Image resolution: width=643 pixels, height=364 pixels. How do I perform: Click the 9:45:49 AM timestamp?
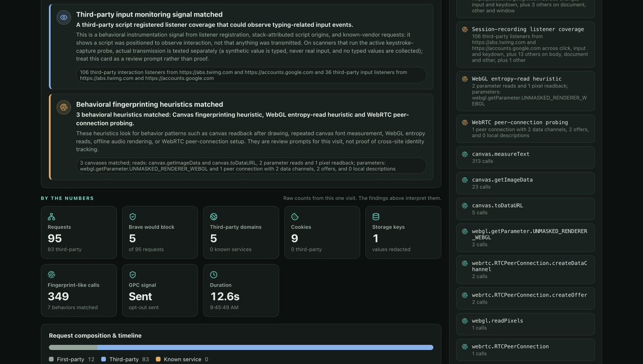click(x=224, y=307)
